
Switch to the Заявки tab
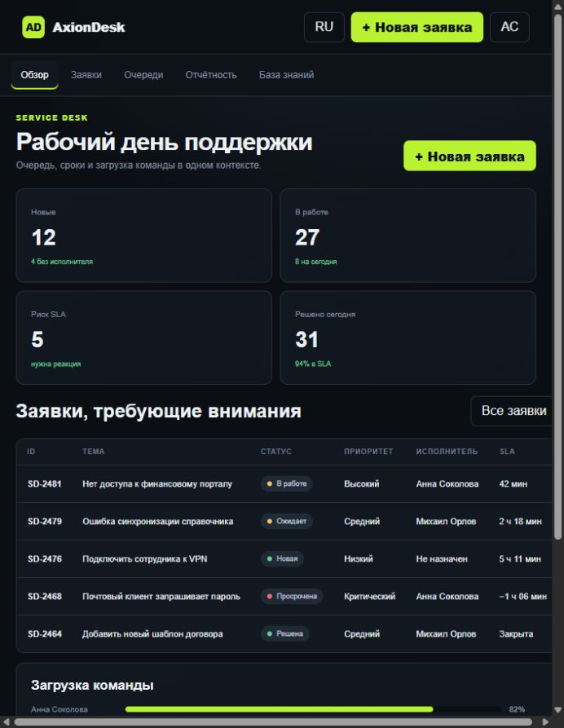86,75
